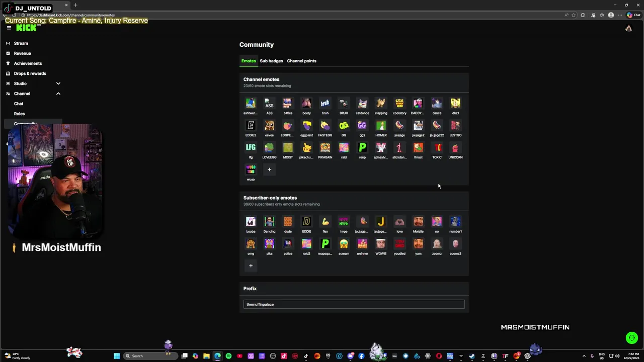Select the dude subscriber emote
644x362 pixels.
288,222
